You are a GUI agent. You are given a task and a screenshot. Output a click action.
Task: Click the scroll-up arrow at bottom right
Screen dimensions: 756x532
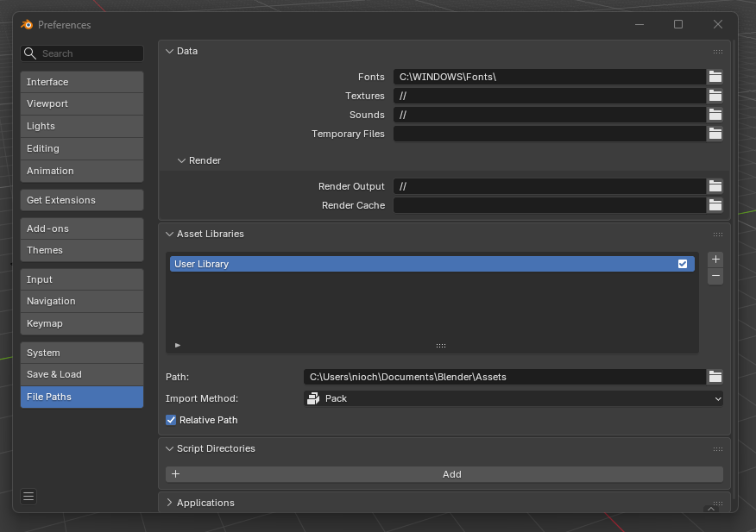(x=710, y=509)
